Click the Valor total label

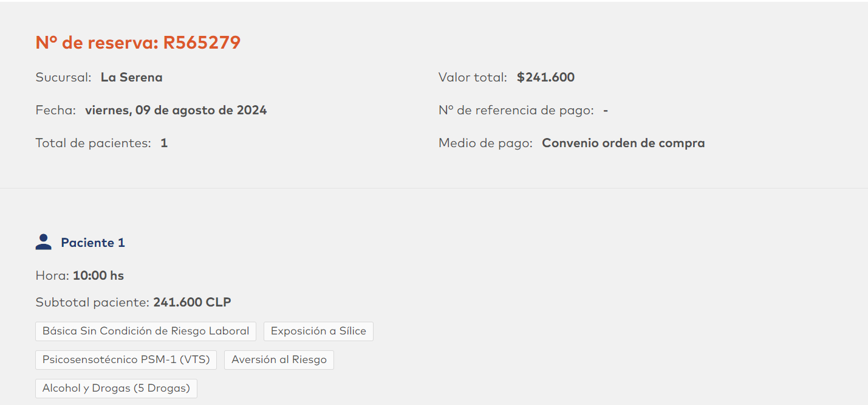coord(473,77)
